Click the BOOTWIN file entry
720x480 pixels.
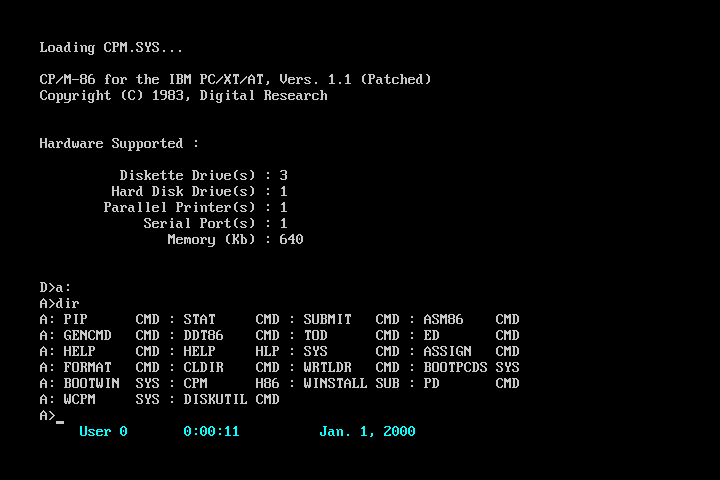coord(112,384)
